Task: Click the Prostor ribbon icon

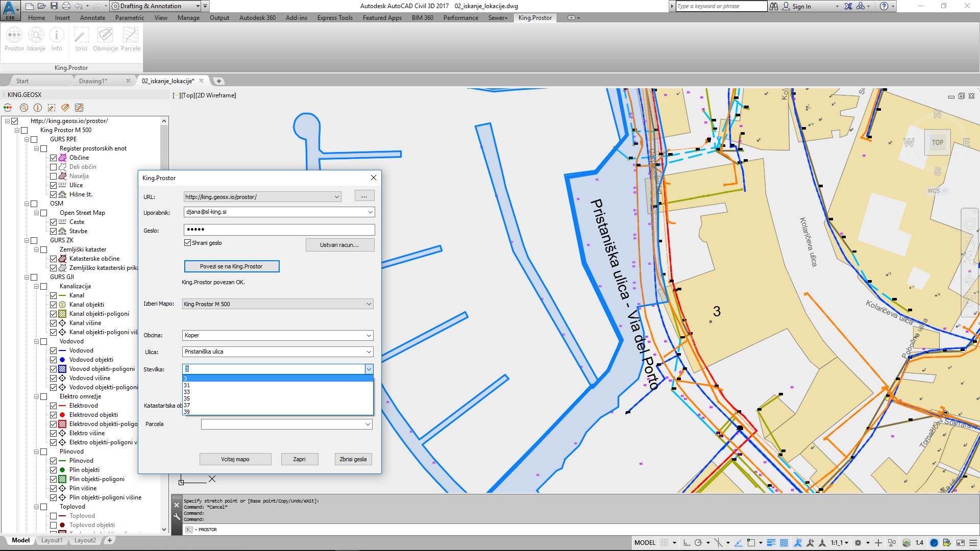Action: [14, 39]
